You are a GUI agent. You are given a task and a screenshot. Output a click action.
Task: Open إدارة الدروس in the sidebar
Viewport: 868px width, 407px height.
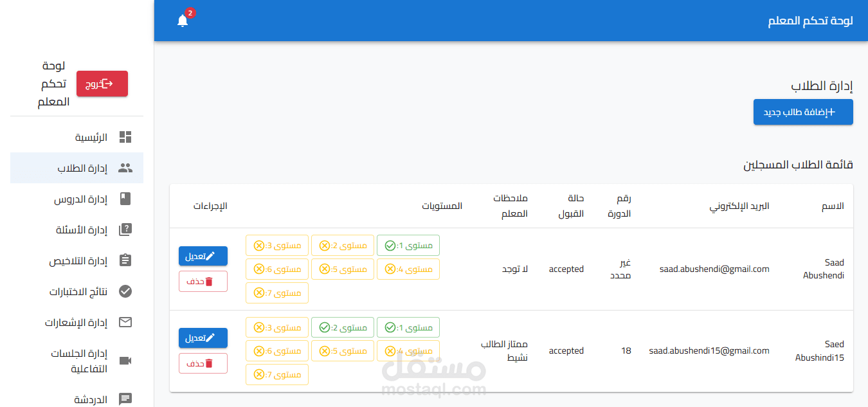(77, 199)
